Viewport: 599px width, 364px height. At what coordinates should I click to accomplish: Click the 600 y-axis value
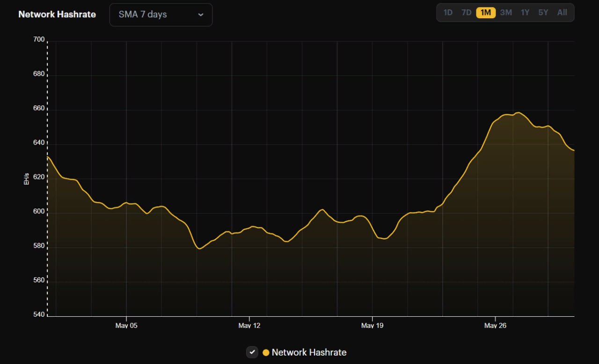click(x=39, y=211)
